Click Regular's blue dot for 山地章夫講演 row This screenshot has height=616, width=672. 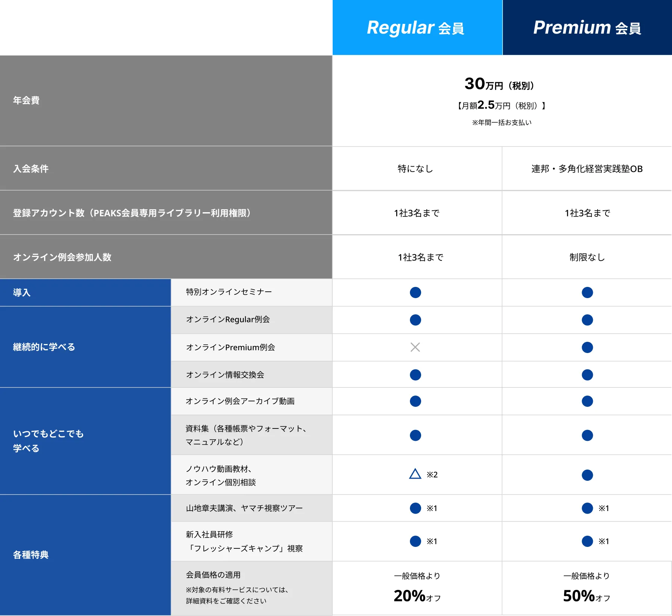pos(415,508)
